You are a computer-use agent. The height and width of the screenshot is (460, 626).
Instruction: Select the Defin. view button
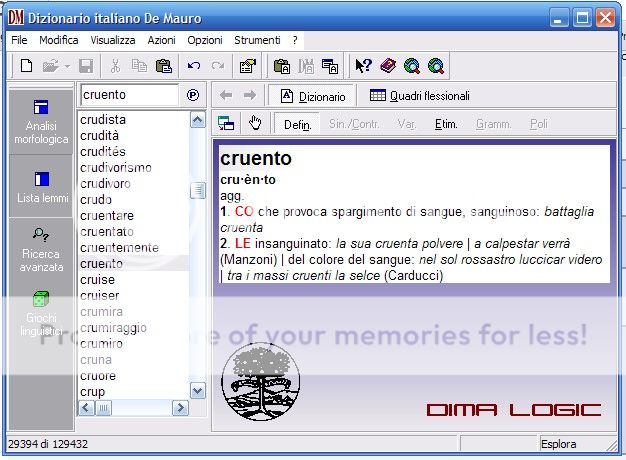tap(297, 125)
